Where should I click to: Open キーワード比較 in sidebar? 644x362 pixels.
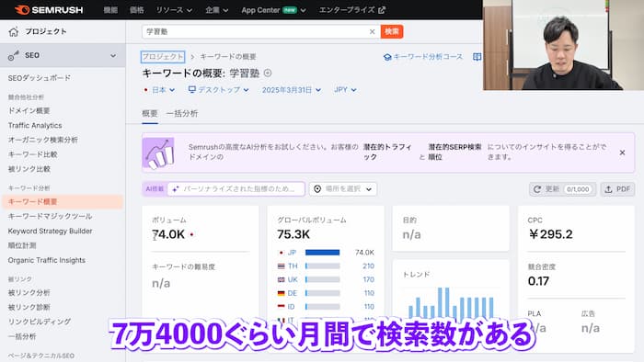click(x=33, y=154)
